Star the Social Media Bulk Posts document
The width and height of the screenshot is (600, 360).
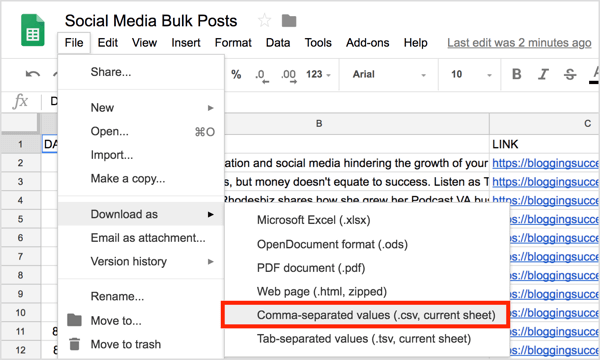click(264, 20)
